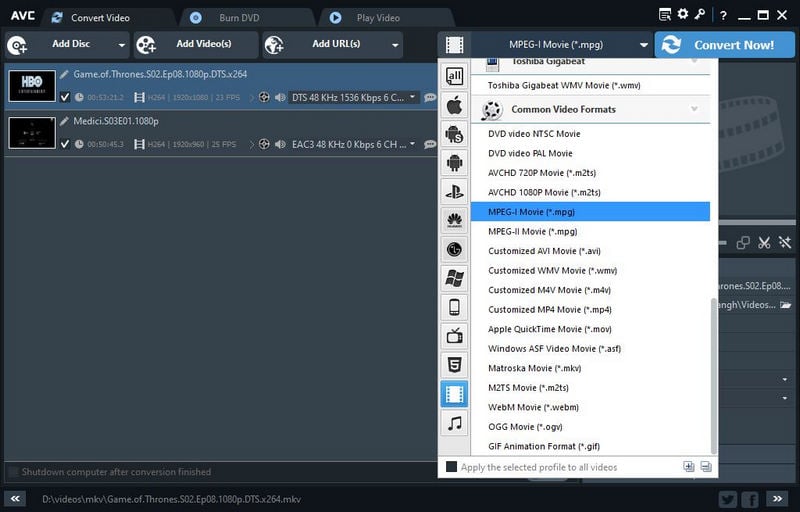Click the crop/overlay squares icon

coord(743,243)
